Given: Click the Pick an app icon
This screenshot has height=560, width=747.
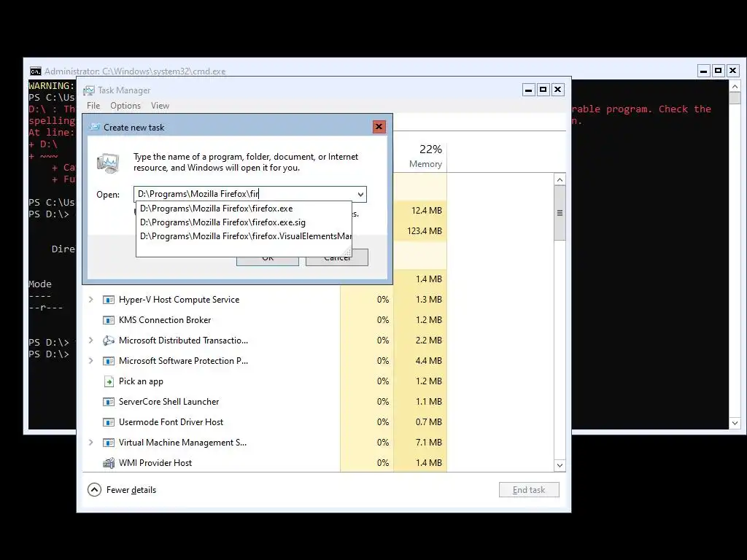Looking at the screenshot, I should tap(109, 381).
